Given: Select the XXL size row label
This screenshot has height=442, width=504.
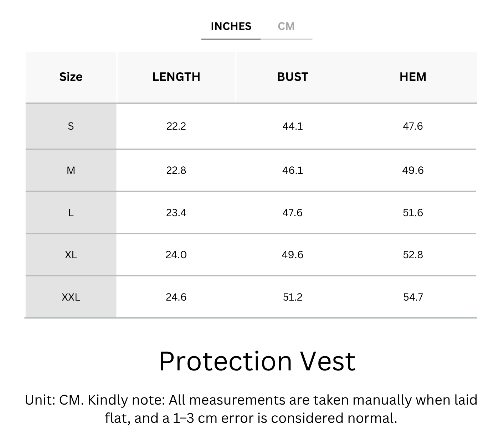Looking at the screenshot, I should point(71,297).
